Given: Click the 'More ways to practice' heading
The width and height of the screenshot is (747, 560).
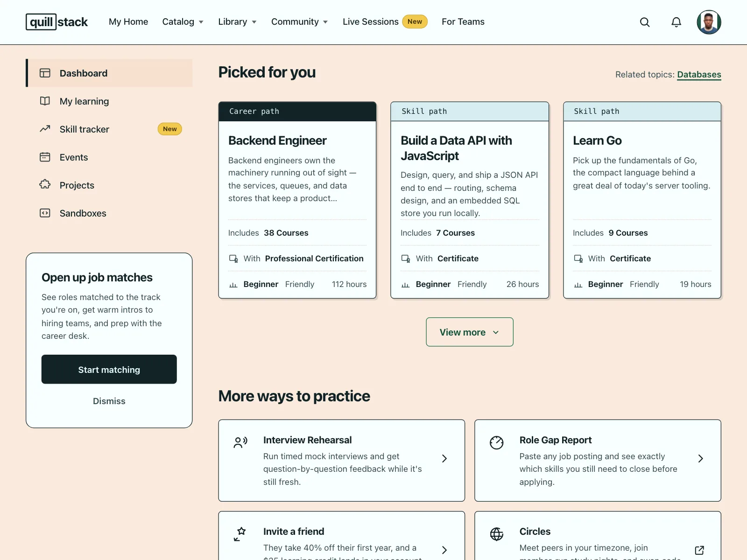Looking at the screenshot, I should 294,396.
